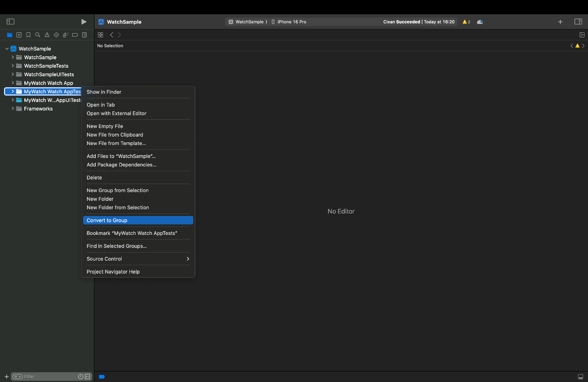Open the filter options dropdown
This screenshot has height=382, width=588.
click(x=18, y=377)
